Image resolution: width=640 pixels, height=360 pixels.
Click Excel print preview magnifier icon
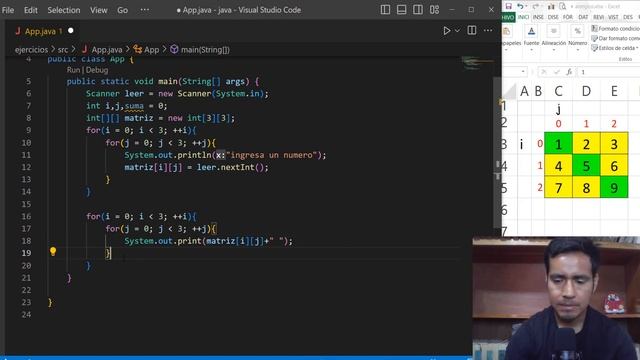click(x=562, y=6)
